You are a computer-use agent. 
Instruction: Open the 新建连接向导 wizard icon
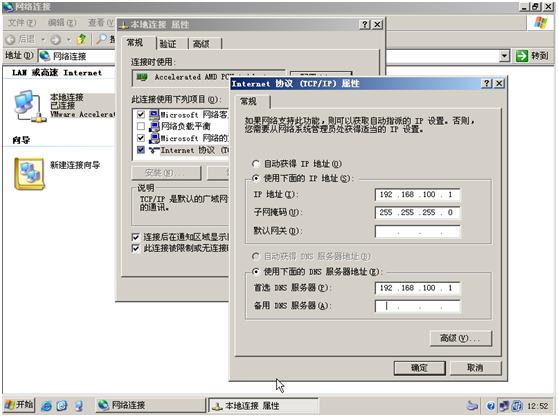pos(29,174)
